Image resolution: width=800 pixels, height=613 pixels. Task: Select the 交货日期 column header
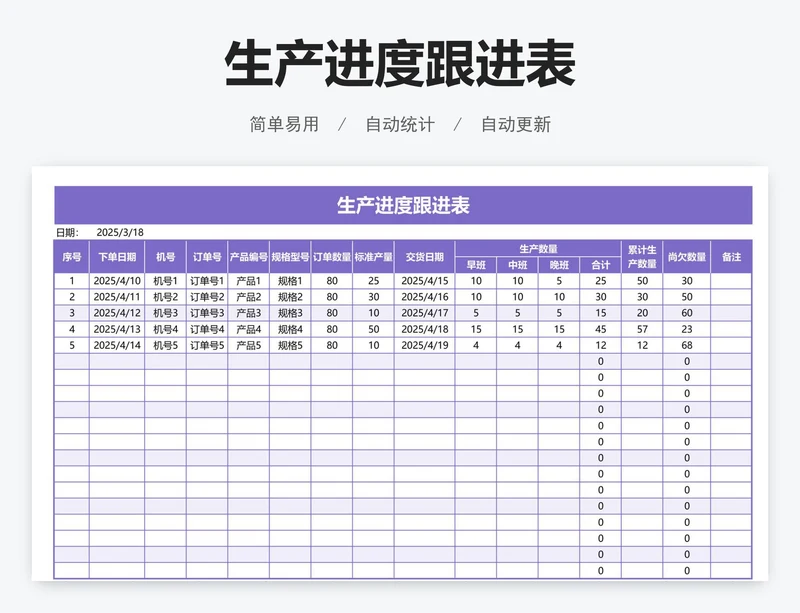click(424, 257)
